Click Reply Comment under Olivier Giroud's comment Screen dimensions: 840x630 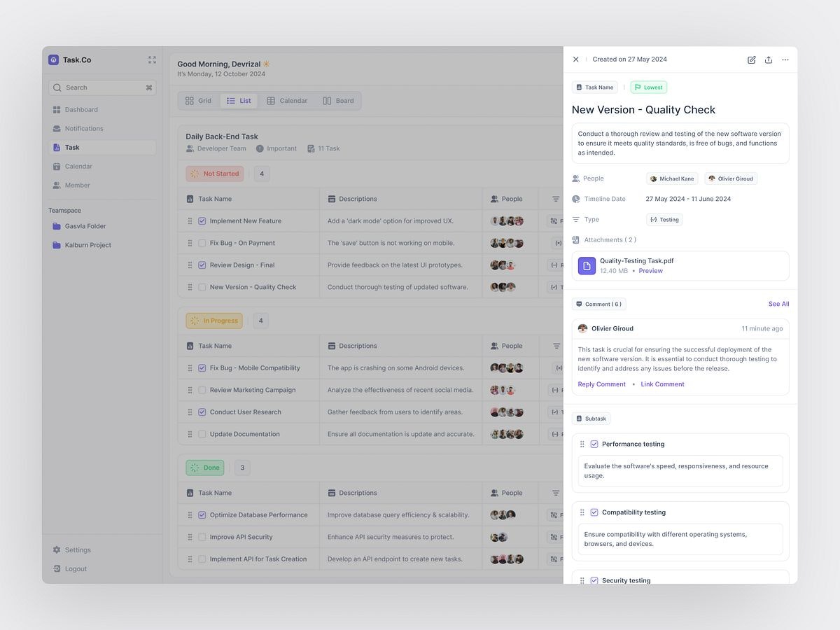601,384
